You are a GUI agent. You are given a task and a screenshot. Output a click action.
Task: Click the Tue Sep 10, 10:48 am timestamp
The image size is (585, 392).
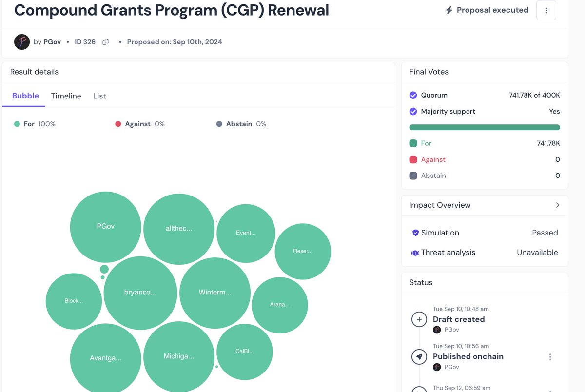coord(461,309)
